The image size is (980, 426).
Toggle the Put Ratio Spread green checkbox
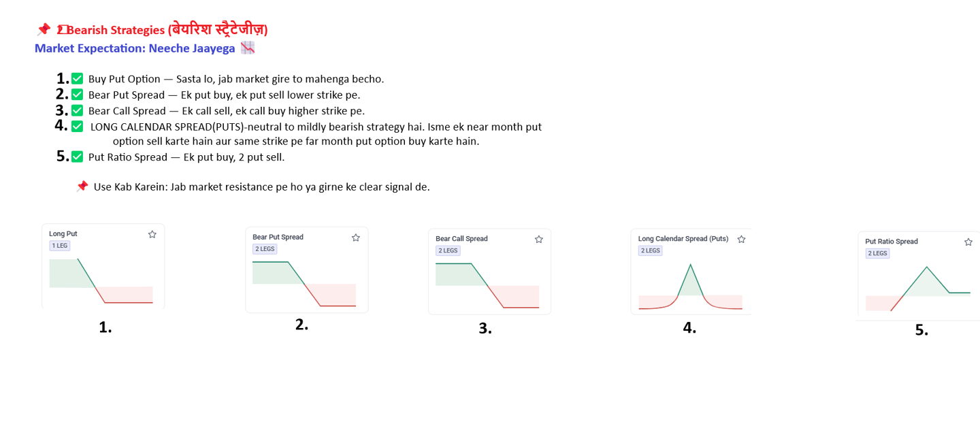78,157
